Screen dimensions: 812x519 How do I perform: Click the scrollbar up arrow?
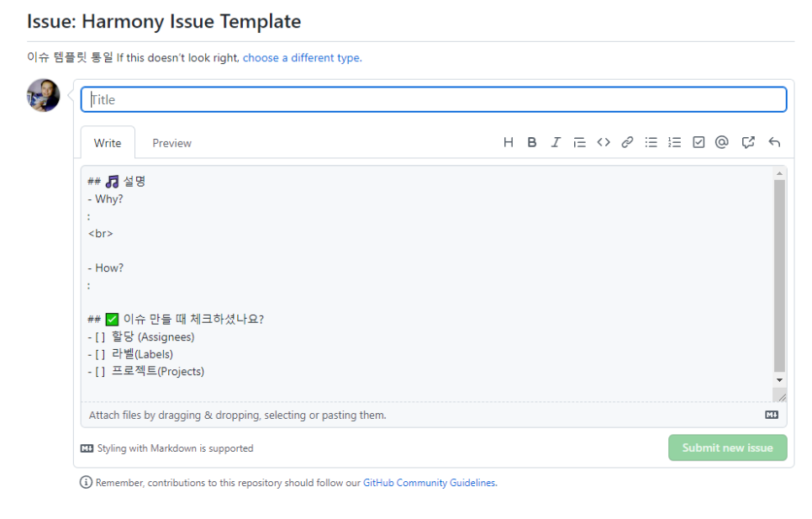(779, 173)
